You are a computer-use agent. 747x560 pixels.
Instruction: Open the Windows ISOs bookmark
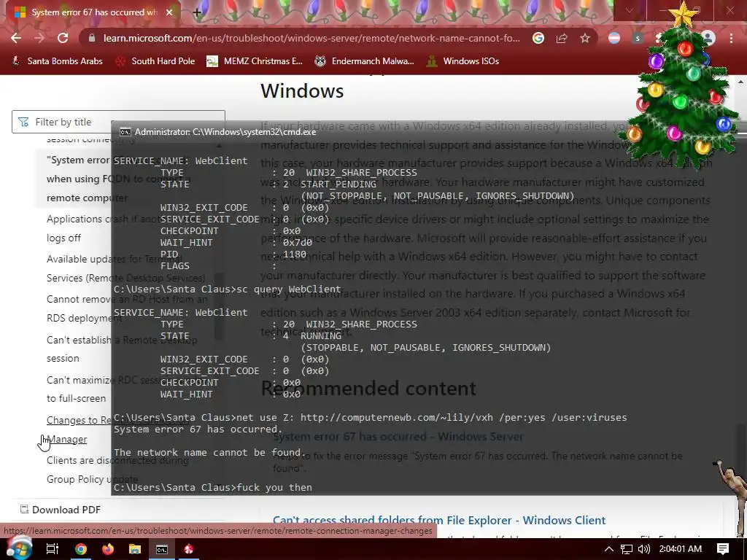[462, 61]
